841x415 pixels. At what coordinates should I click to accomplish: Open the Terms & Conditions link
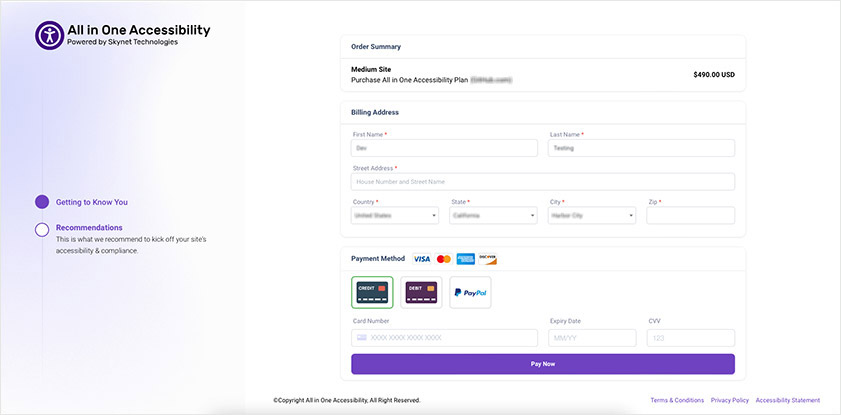click(x=677, y=401)
